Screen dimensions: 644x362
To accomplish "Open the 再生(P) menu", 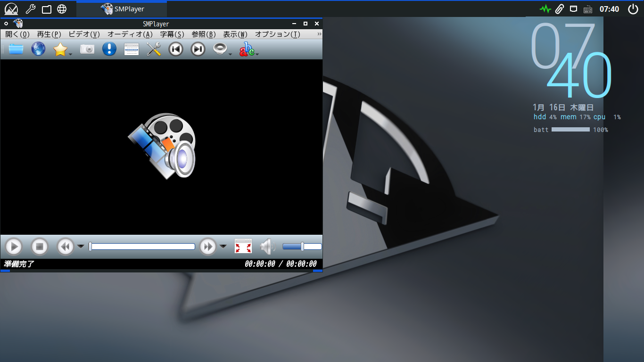I will tap(49, 34).
